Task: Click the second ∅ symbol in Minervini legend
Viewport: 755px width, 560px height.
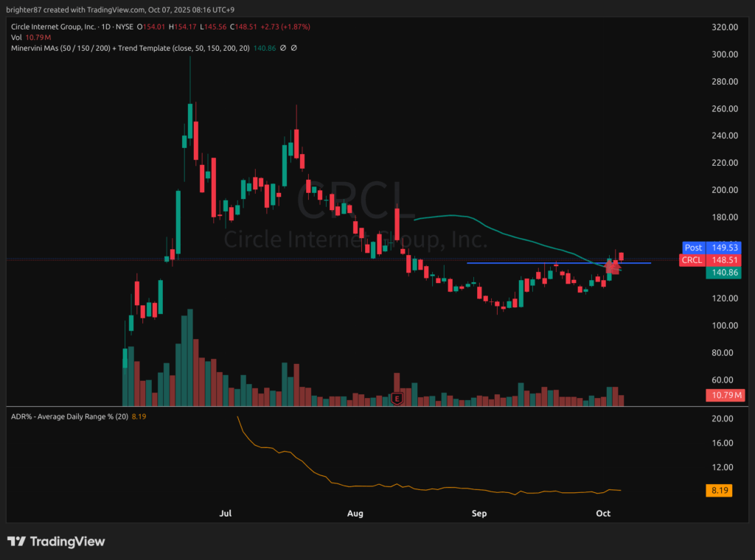Action: (x=294, y=48)
